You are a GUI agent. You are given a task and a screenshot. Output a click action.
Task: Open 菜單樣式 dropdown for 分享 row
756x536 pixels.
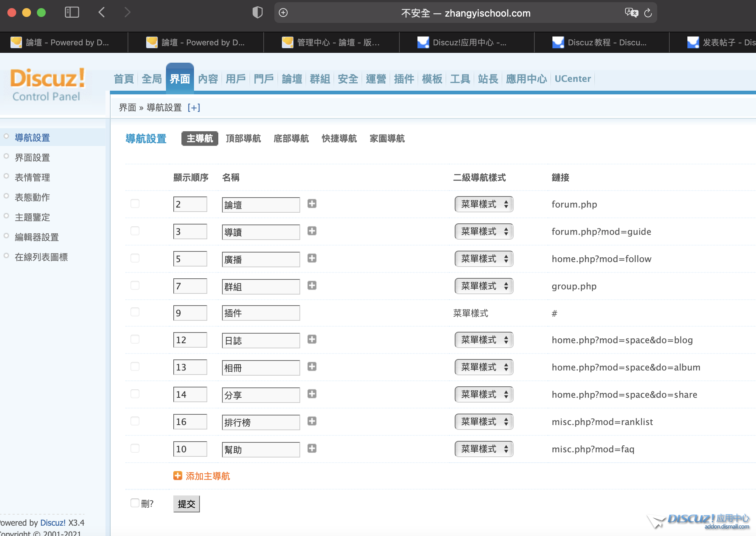484,394
